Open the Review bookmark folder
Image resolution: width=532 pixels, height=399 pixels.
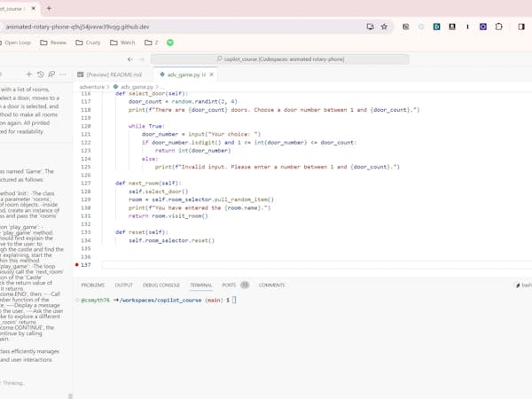[53, 43]
